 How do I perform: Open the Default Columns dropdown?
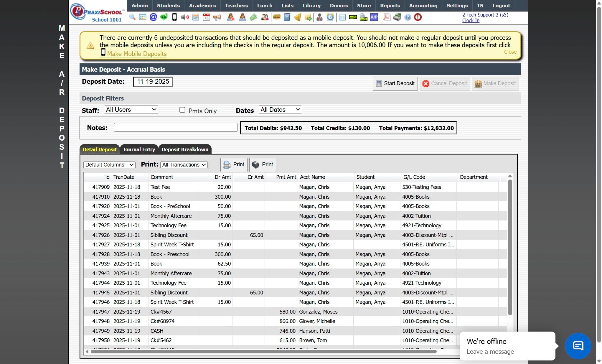coord(109,165)
